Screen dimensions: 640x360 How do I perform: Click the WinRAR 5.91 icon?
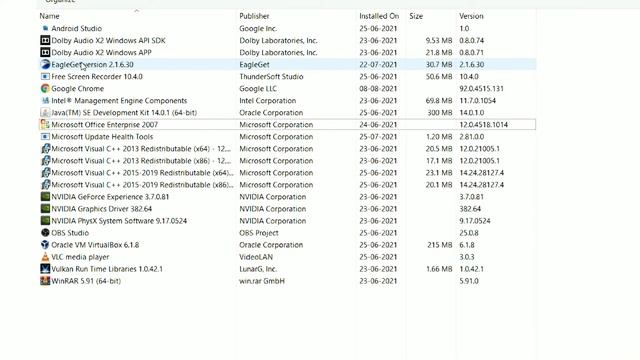[45, 281]
